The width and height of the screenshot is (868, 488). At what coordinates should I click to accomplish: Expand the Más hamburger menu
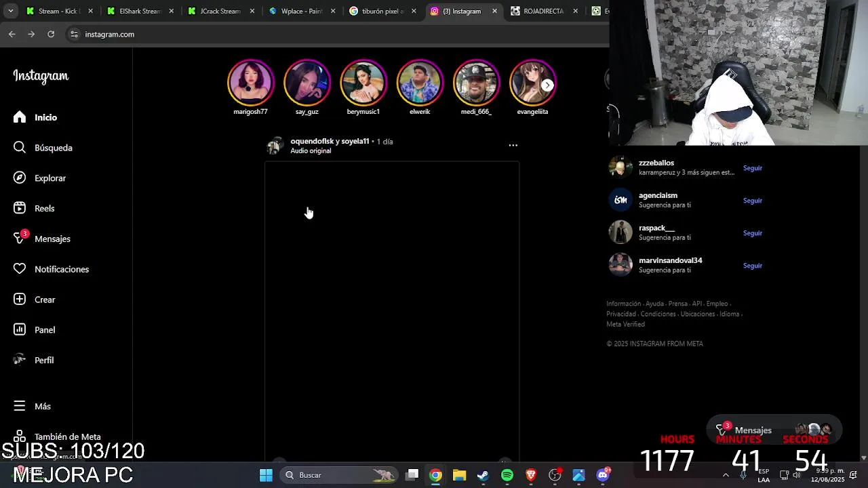33,406
